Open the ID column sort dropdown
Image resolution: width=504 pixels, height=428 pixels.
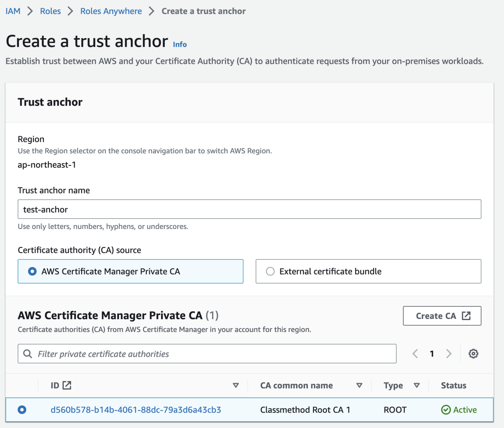click(236, 385)
